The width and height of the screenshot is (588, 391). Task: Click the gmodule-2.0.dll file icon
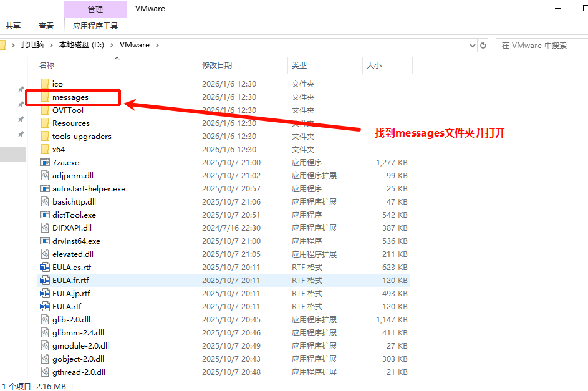pyautogui.click(x=45, y=346)
